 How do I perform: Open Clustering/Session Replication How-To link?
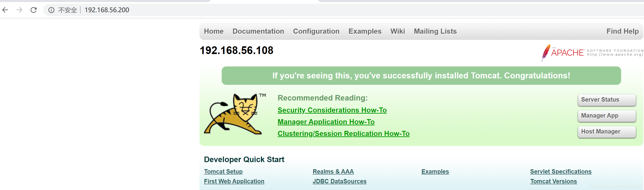pos(344,133)
